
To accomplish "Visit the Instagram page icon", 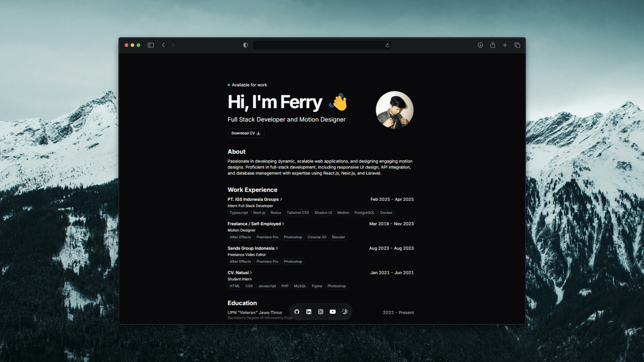I will 321,312.
